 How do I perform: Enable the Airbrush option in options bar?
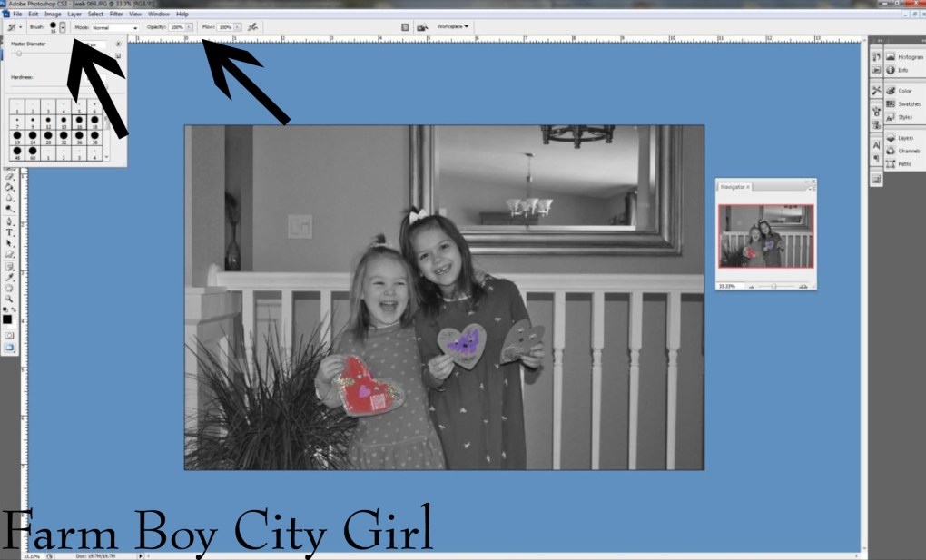(253, 27)
